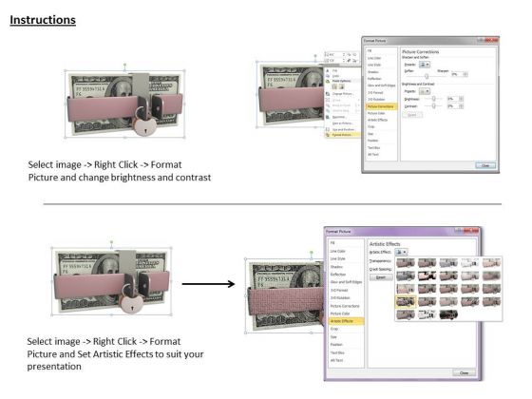Viewport: 532px width, 399px height.
Task: Choose Format Picture in the context menu
Action: 342,135
